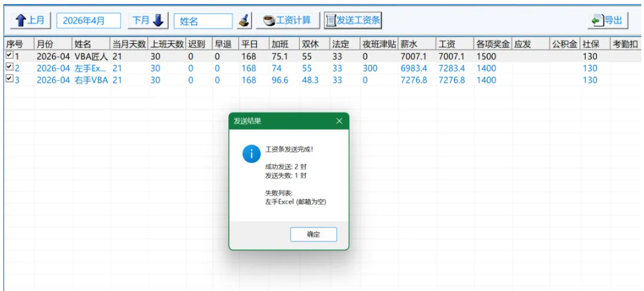The width and height of the screenshot is (644, 291).
Task: Click the 导出 export button
Action: click(x=608, y=21)
